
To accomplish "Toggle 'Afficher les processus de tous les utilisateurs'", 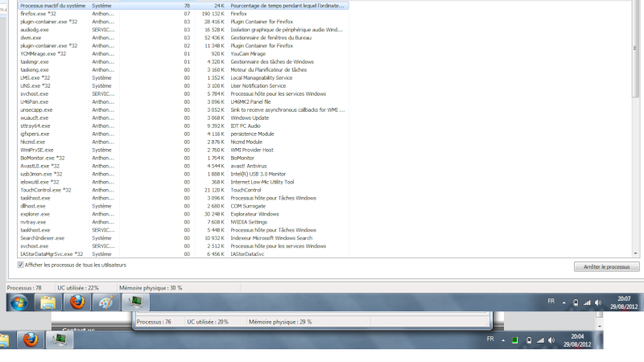I will (x=21, y=265).
